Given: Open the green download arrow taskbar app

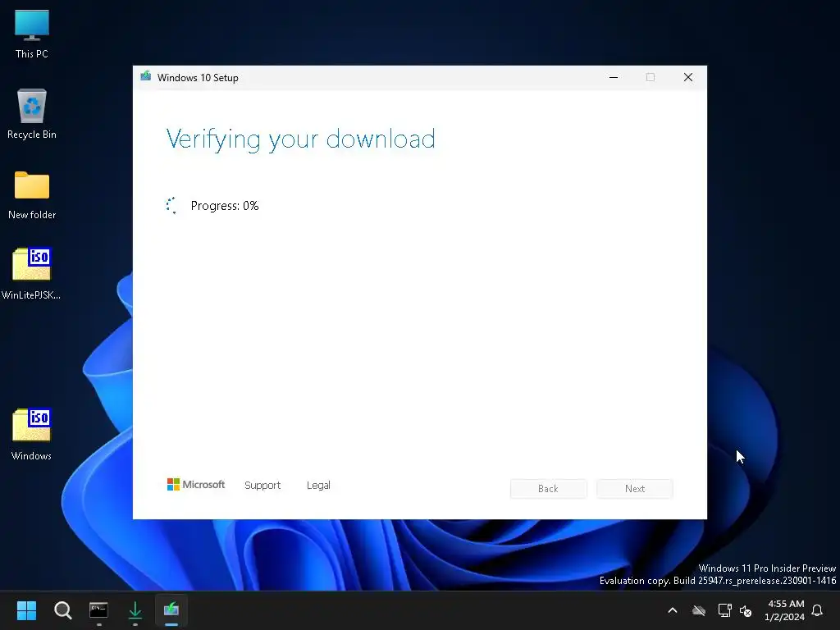Looking at the screenshot, I should point(135,610).
